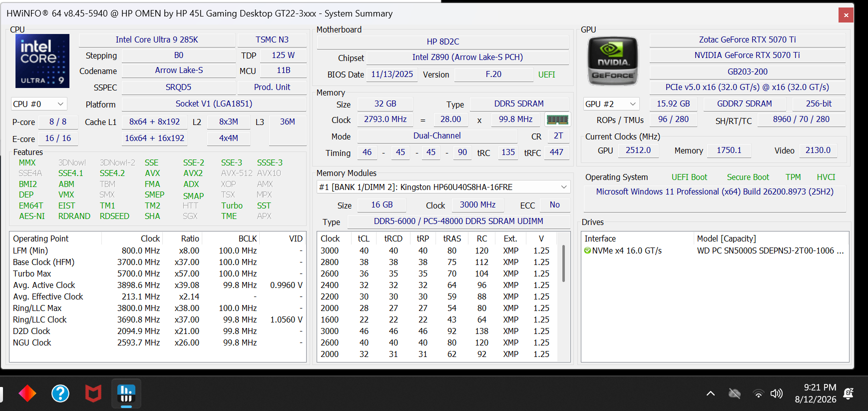Click the 16 / 16 E-core count

click(x=58, y=138)
